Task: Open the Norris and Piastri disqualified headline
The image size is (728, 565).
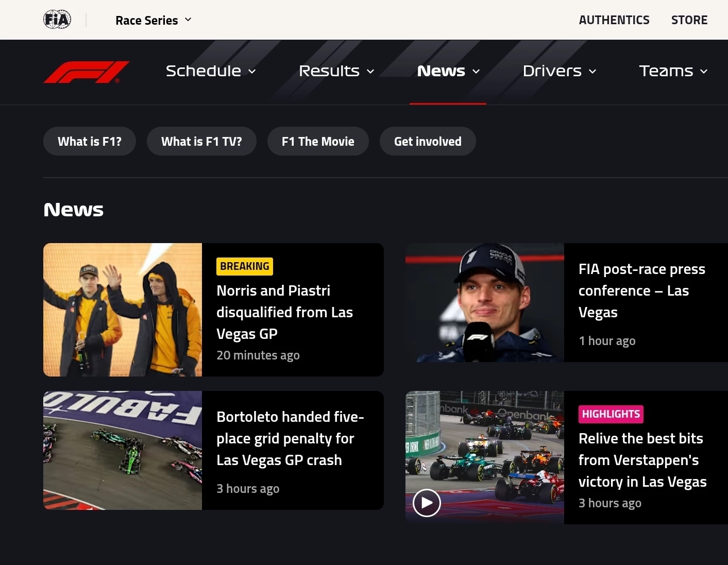Action: (284, 312)
